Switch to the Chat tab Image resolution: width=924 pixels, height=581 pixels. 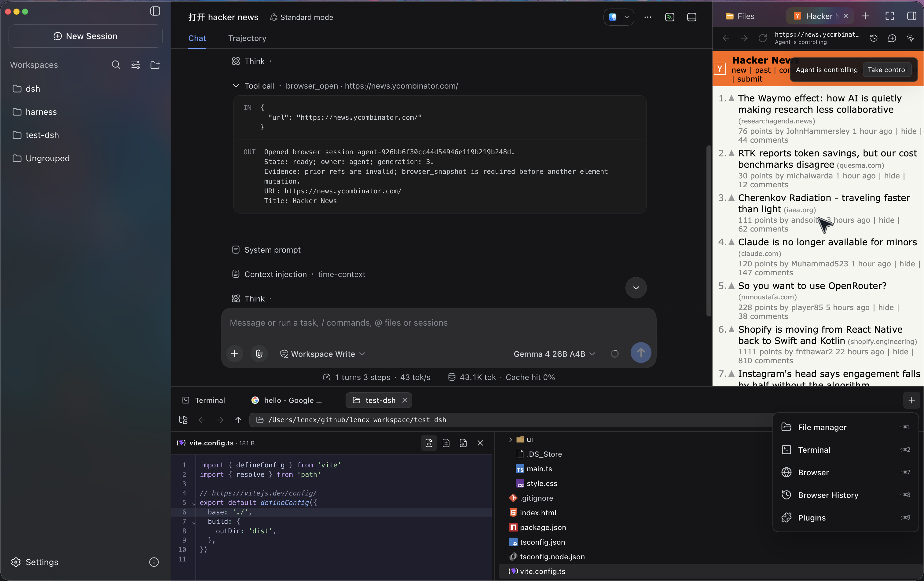coord(197,38)
